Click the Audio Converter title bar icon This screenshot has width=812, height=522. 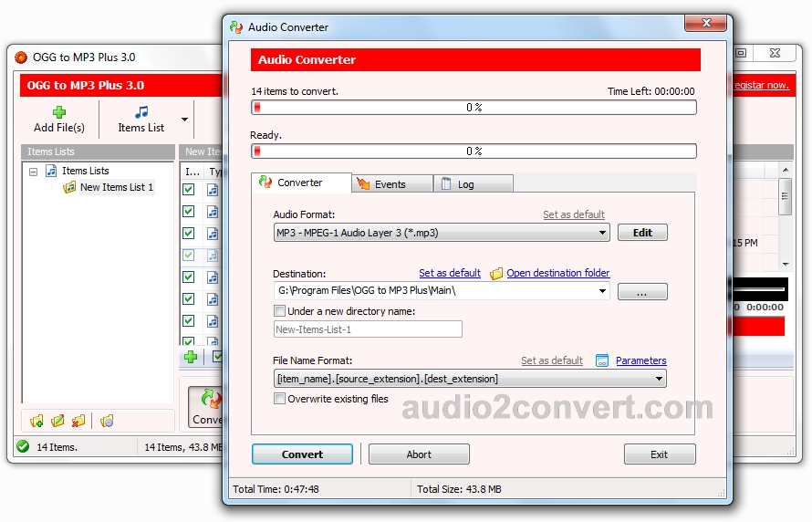click(236, 27)
